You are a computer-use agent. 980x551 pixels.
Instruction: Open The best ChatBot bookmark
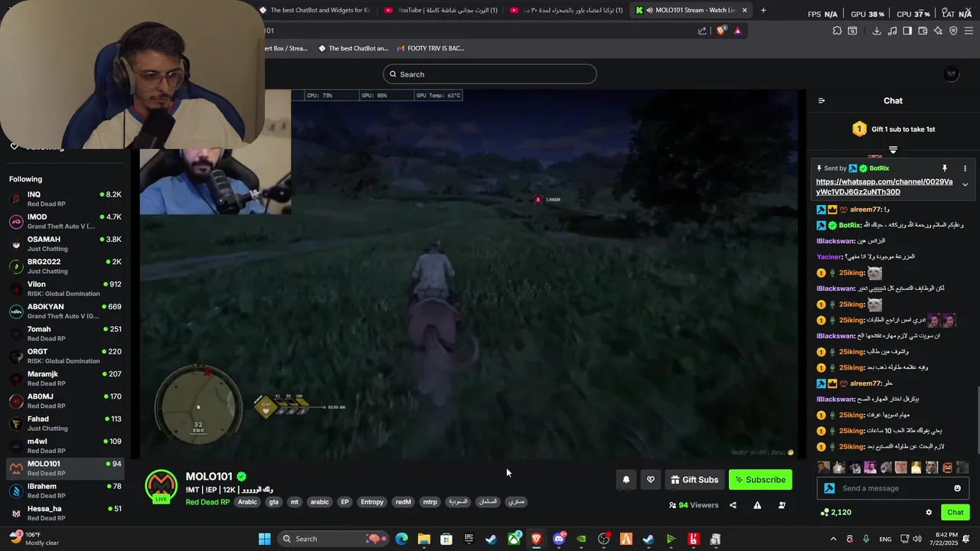(354, 48)
